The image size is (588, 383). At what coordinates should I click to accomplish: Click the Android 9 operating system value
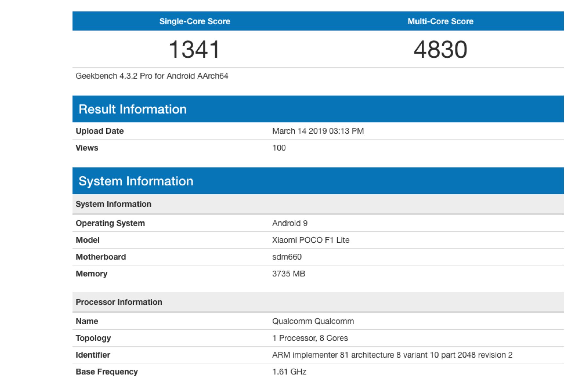click(x=290, y=223)
